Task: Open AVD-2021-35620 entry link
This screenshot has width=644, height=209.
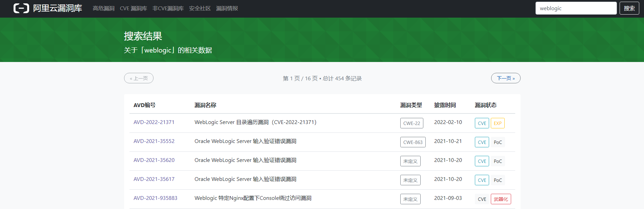Action: (154, 160)
